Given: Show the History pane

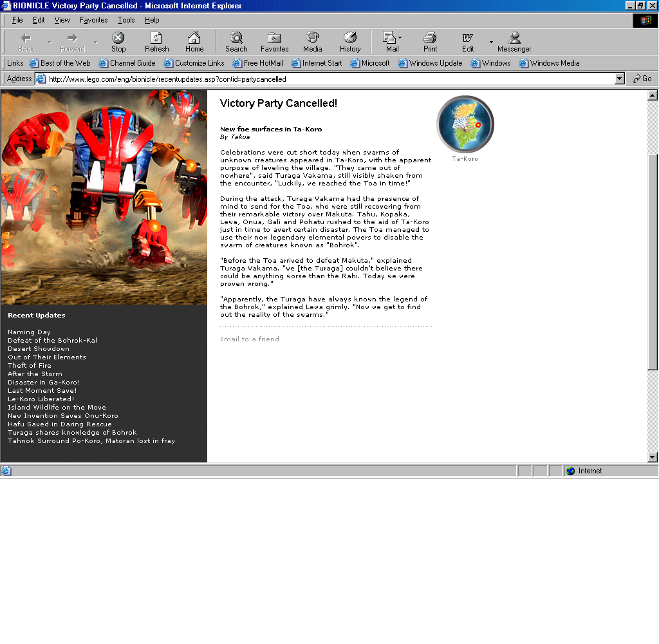Looking at the screenshot, I should [350, 43].
